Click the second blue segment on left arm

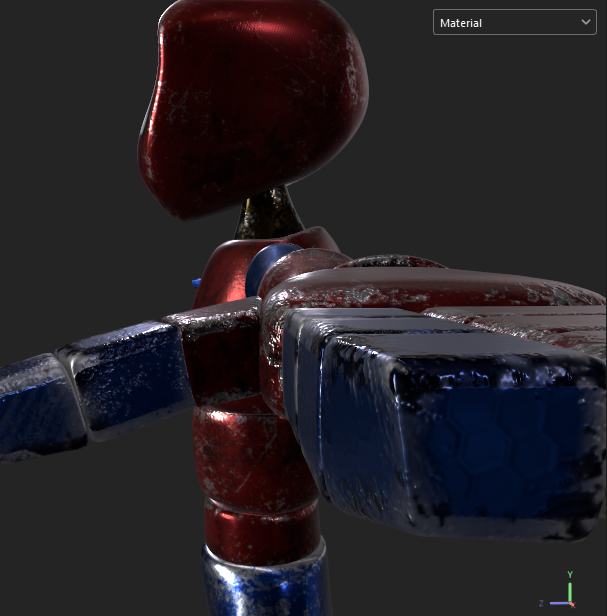(x=120, y=375)
